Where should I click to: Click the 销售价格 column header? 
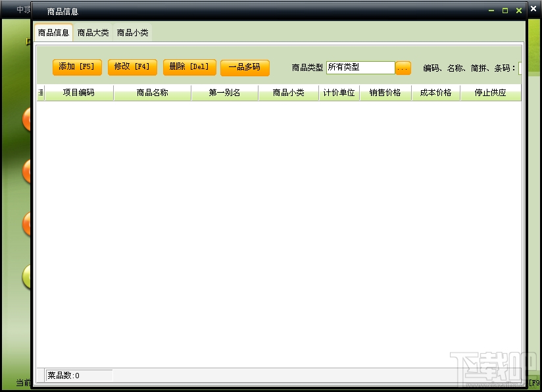pos(385,92)
